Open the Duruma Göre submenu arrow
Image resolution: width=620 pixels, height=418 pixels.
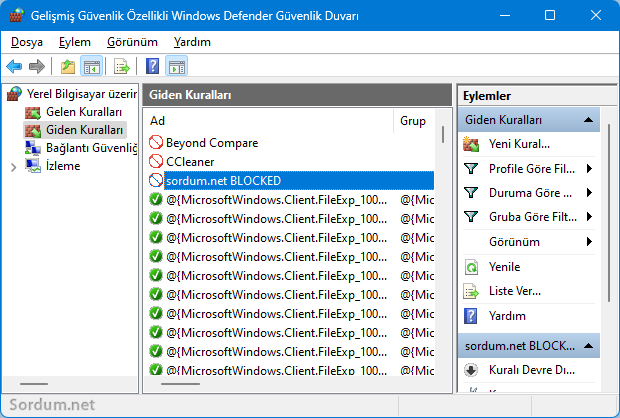click(x=589, y=193)
